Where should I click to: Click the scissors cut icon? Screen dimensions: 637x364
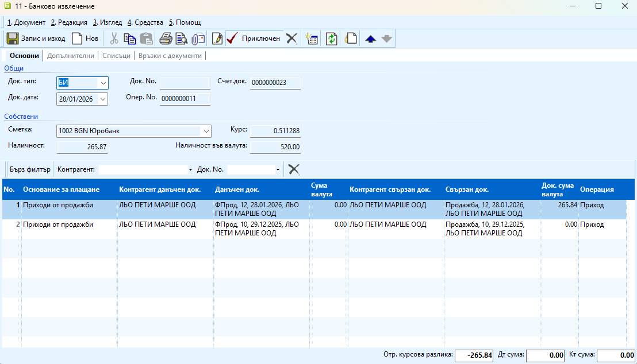coord(114,38)
